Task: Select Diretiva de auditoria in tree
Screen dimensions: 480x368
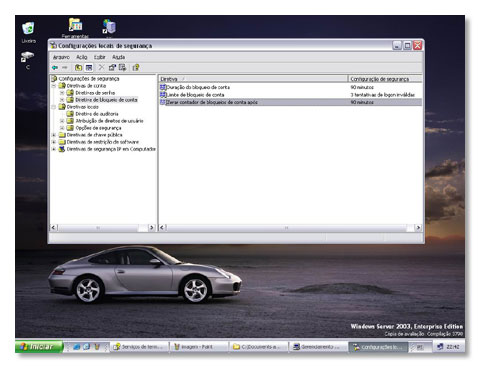Action: [97, 114]
